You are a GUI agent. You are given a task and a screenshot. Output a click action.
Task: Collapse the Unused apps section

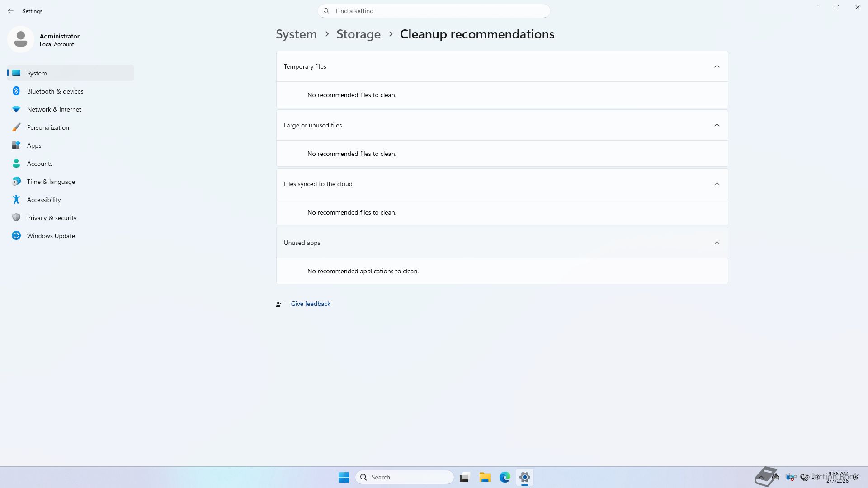coord(717,243)
